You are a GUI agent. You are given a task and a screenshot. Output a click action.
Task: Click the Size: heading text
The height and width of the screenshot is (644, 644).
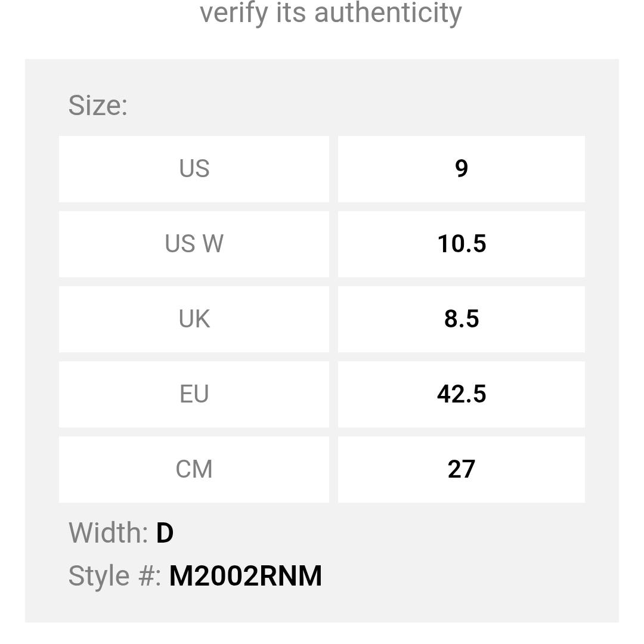(98, 106)
